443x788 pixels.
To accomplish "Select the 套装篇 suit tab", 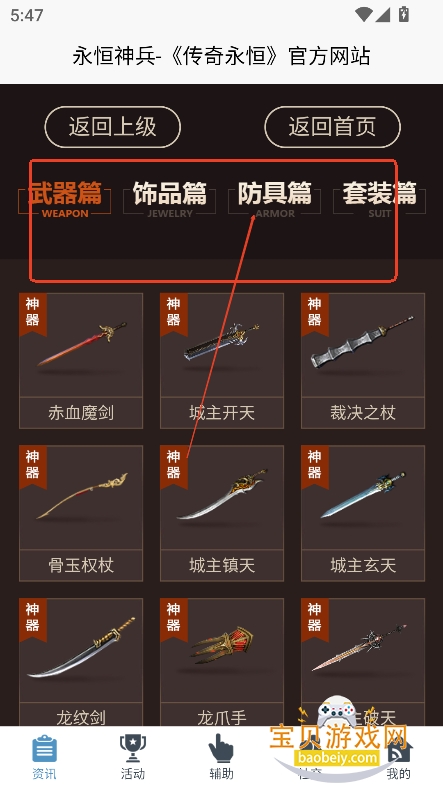I will pos(380,199).
